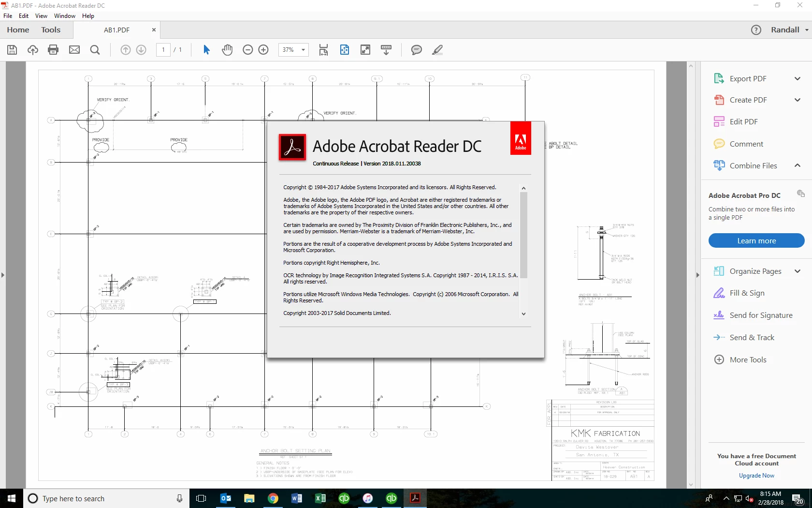Go to previous page arrow
This screenshot has height=508, width=812.
(x=126, y=50)
